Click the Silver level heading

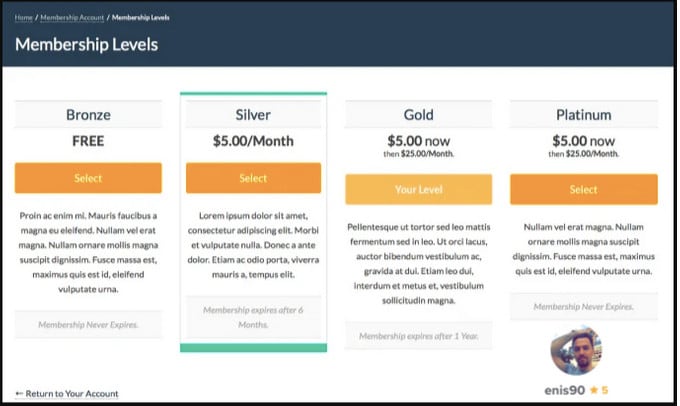click(253, 115)
